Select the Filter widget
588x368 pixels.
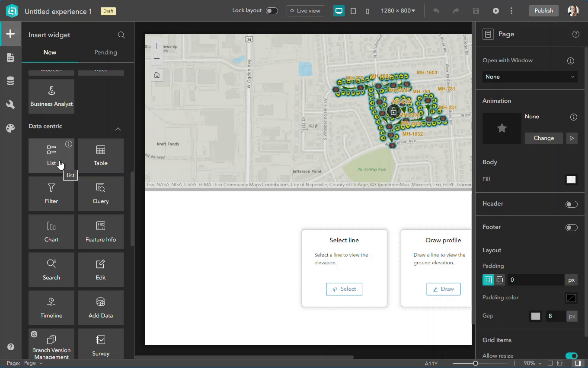pyautogui.click(x=51, y=194)
